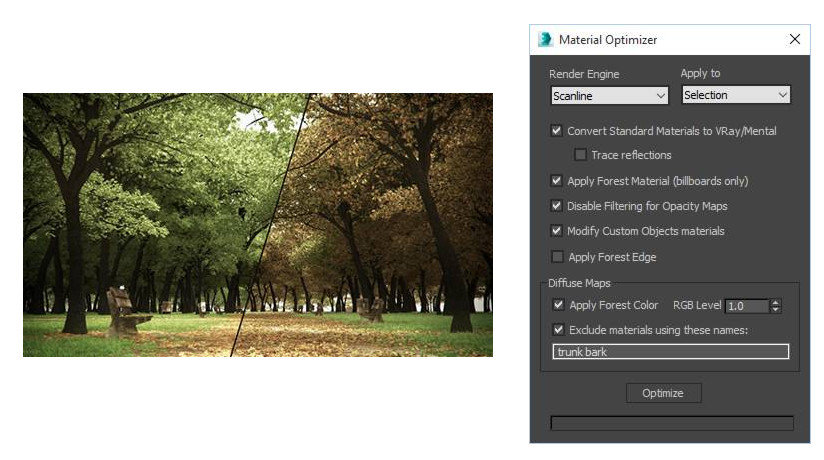
Task: Expand the Apply to dropdown showing Selection
Action: pyautogui.click(x=736, y=95)
